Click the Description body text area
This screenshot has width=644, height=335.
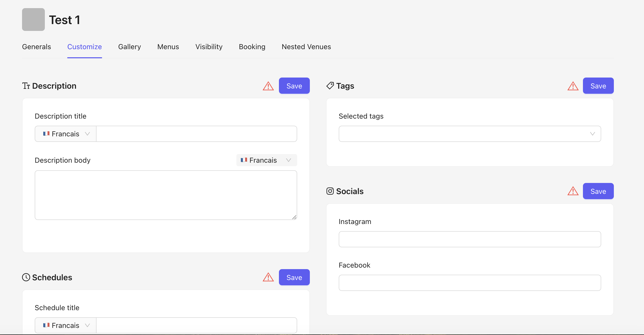pos(166,195)
